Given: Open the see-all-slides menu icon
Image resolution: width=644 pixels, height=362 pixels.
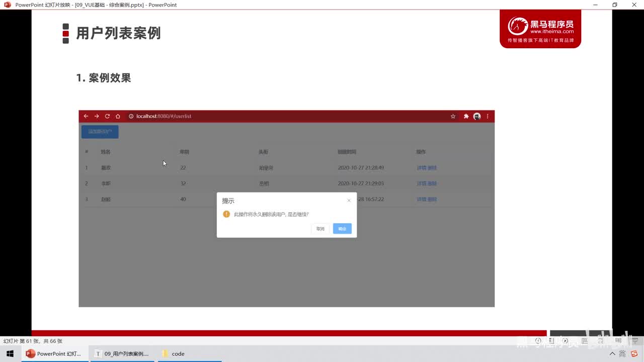Looking at the screenshot, I should pos(552,340).
